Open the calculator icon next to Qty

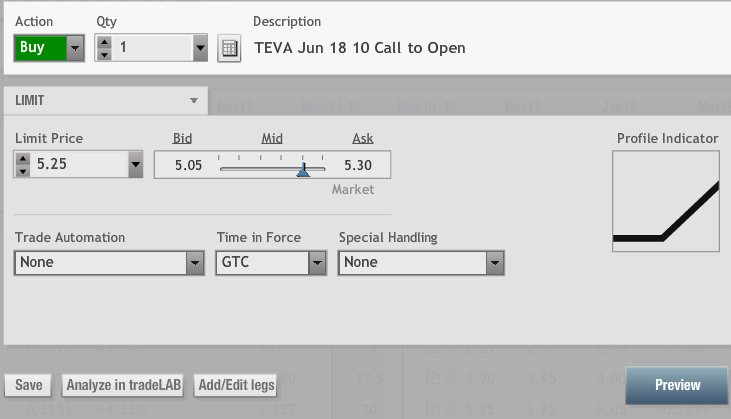pyautogui.click(x=229, y=48)
